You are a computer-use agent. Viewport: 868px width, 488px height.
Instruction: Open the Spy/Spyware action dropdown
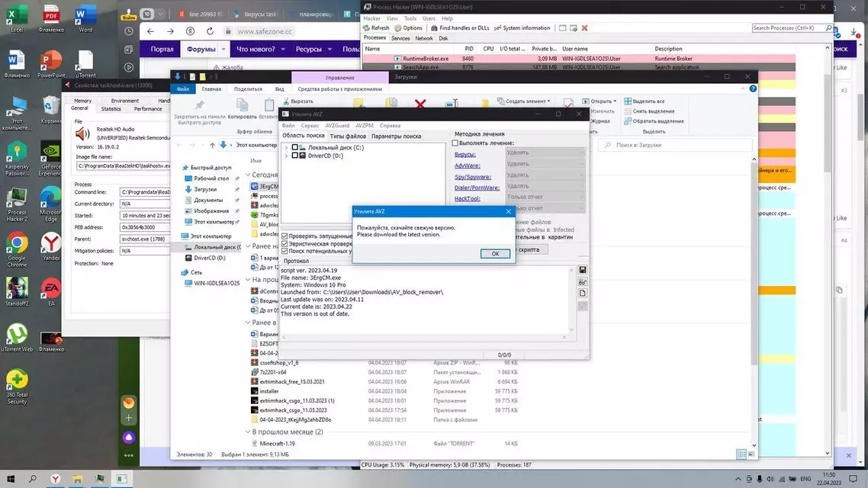[x=545, y=175]
